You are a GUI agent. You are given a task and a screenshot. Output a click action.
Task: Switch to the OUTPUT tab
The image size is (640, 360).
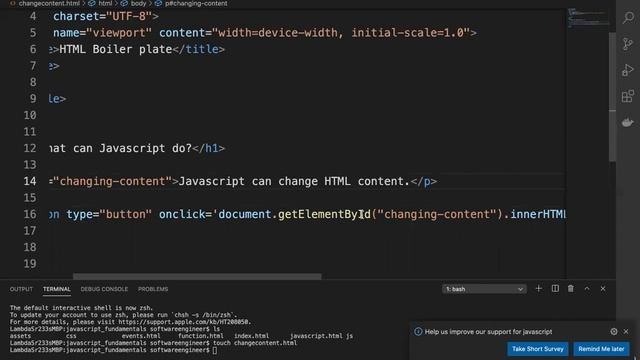21,289
